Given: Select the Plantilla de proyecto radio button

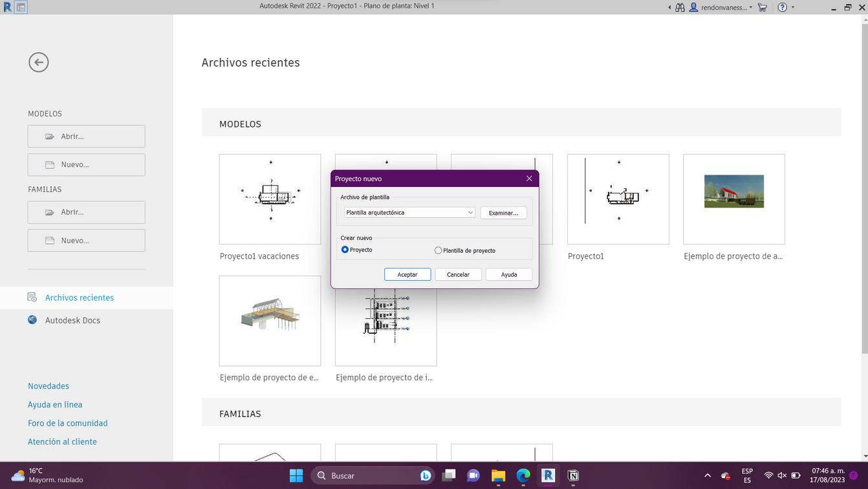Looking at the screenshot, I should 439,250.
